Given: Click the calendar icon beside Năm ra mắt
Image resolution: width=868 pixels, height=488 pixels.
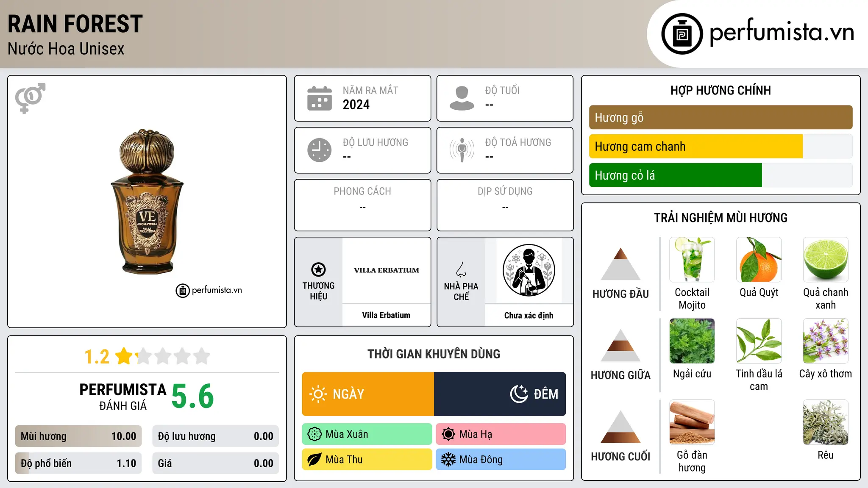Looking at the screenshot, I should 320,98.
